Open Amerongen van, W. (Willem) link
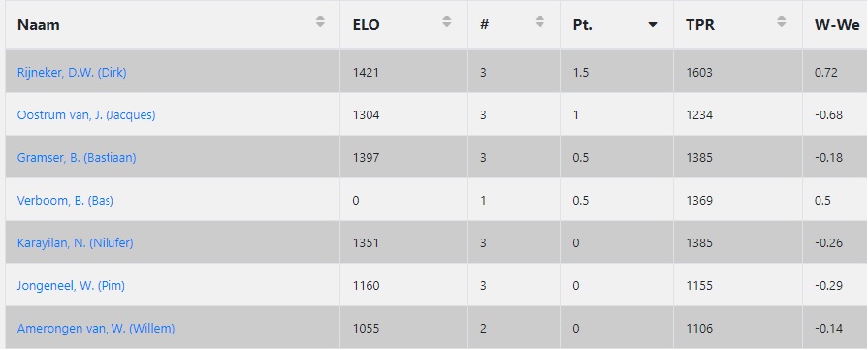 coord(96,329)
